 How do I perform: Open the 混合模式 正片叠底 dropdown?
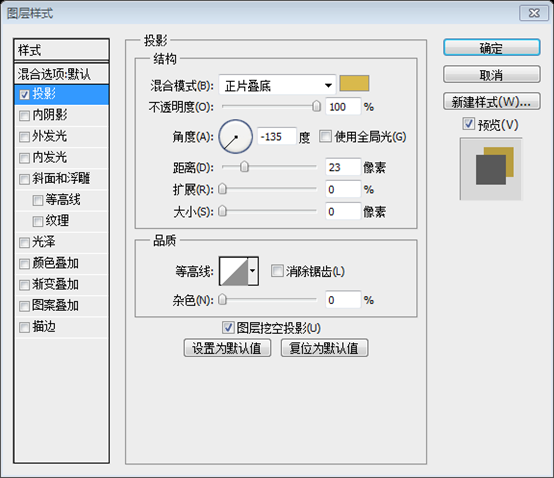(x=277, y=85)
